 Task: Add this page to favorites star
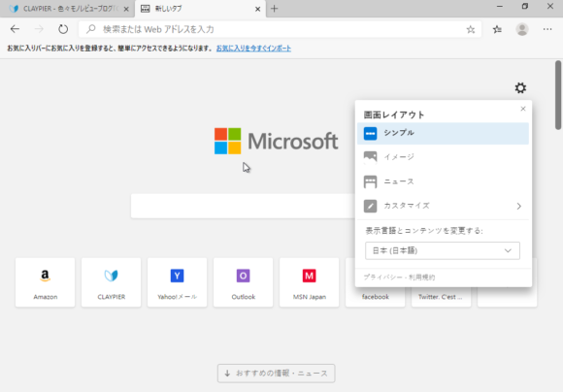tap(471, 30)
